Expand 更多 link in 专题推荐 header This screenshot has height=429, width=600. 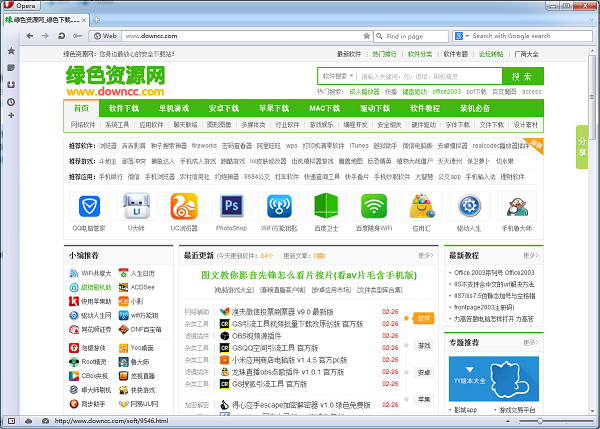coord(530,343)
